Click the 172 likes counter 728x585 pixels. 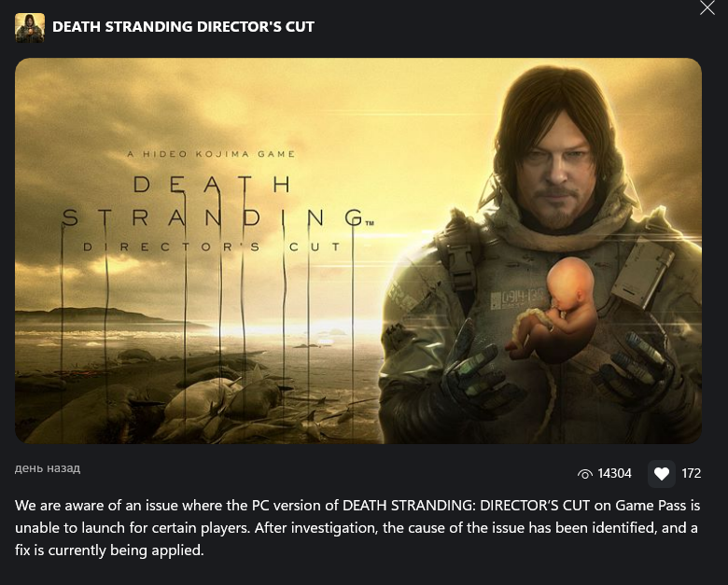[x=691, y=474]
